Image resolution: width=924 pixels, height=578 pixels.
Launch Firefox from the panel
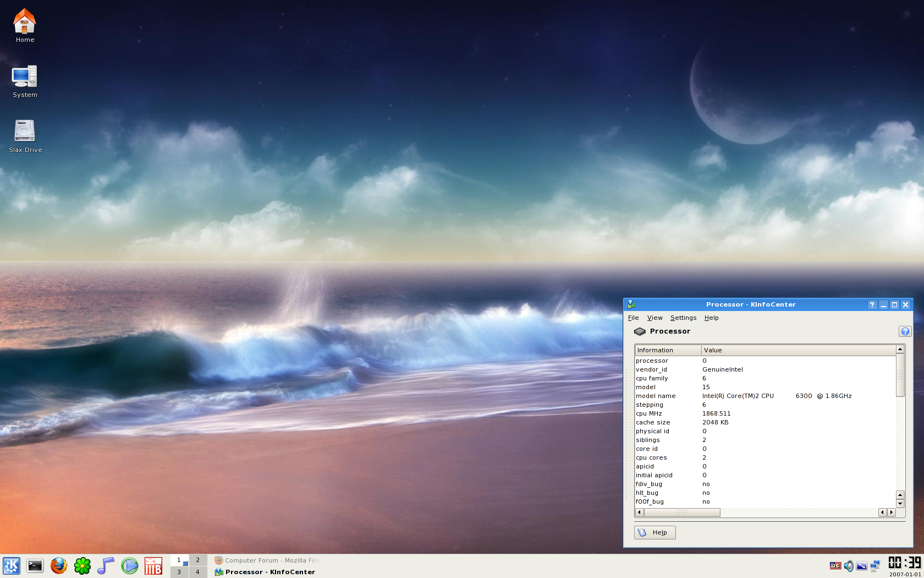[59, 566]
